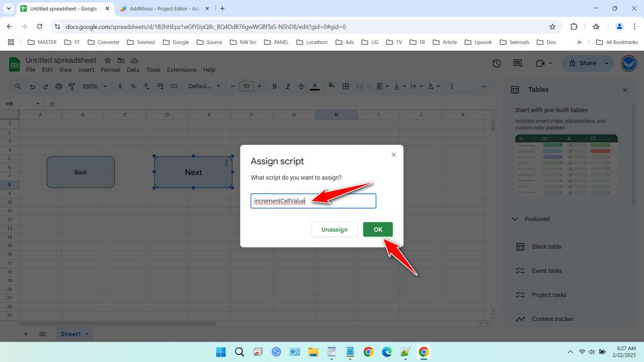
Task: Open version history via clock icon
Action: point(496,63)
